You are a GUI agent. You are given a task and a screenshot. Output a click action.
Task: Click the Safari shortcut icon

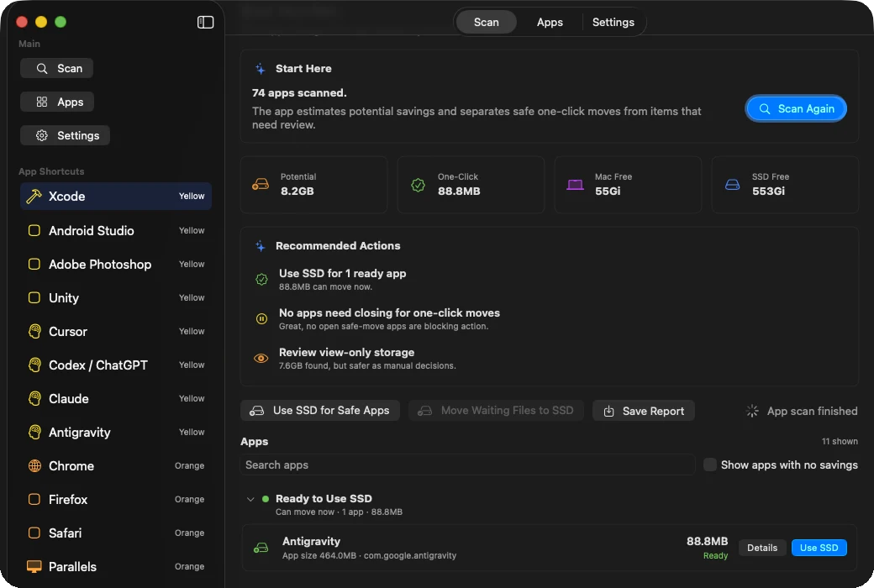tap(34, 533)
